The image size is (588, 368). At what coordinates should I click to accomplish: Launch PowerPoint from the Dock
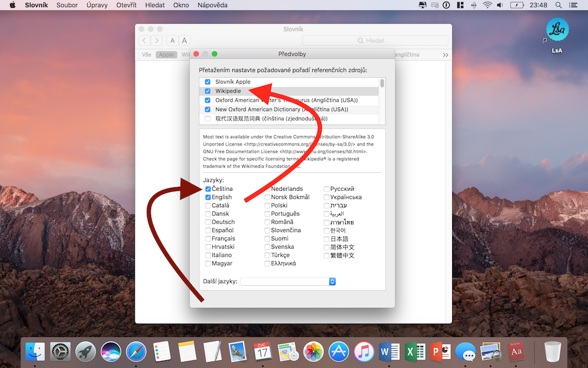coord(440,352)
